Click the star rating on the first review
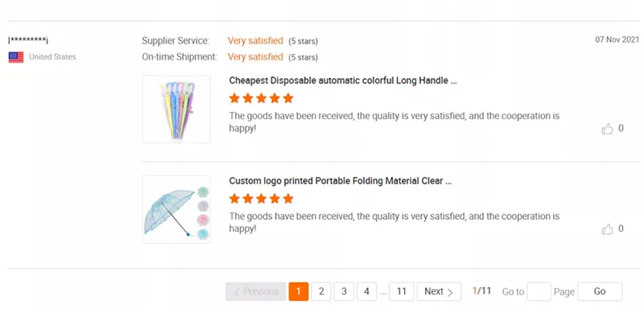 [261, 98]
